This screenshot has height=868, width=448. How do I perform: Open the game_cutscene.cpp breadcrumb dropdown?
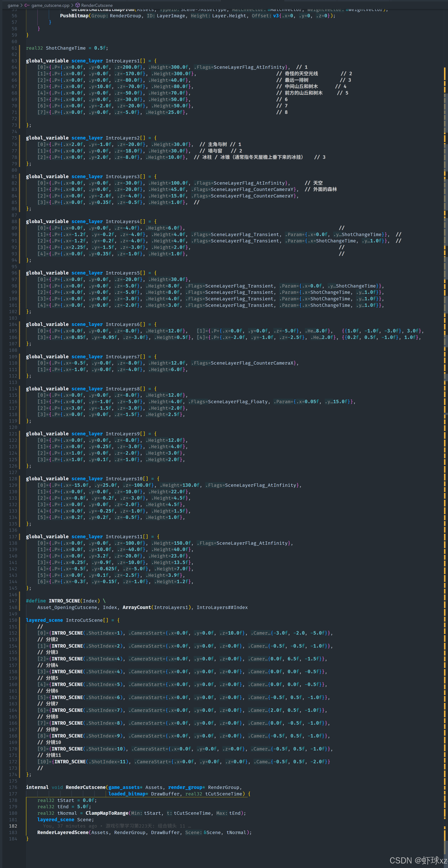coord(50,5)
